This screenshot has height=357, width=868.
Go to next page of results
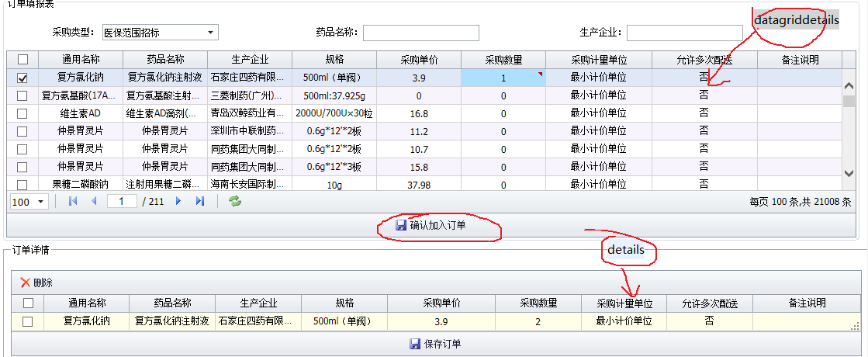pos(178,201)
